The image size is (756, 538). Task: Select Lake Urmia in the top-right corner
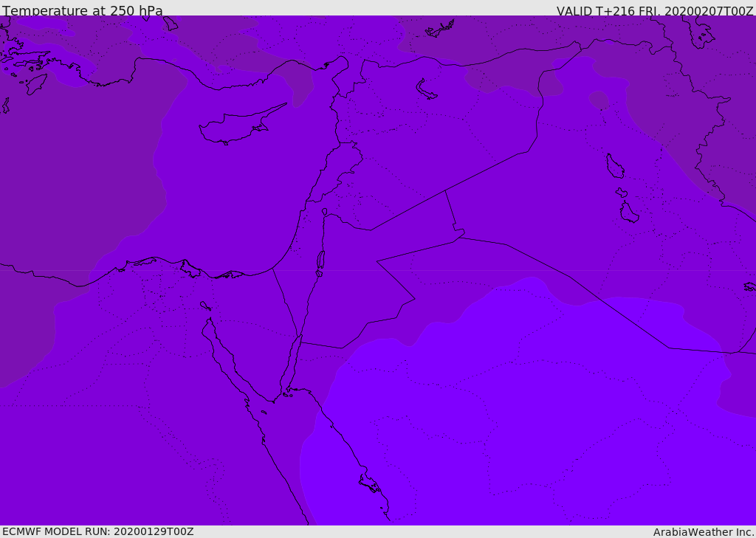[x=698, y=31]
